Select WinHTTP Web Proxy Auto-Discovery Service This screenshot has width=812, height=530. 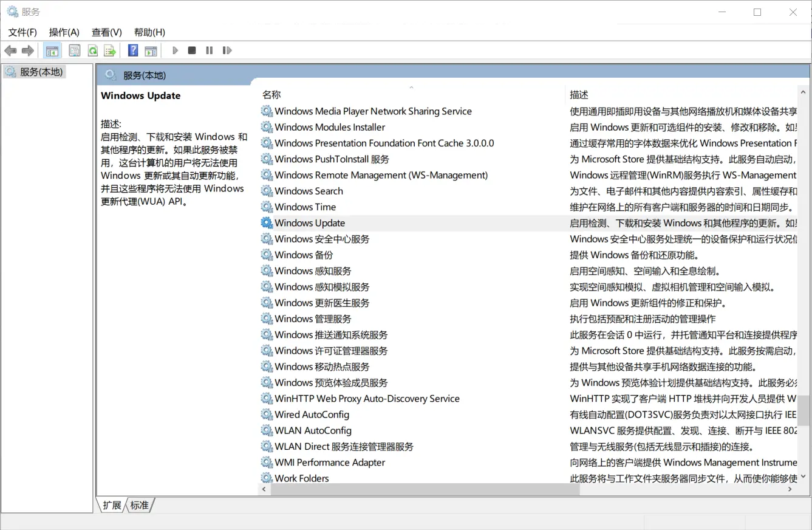pos(367,399)
